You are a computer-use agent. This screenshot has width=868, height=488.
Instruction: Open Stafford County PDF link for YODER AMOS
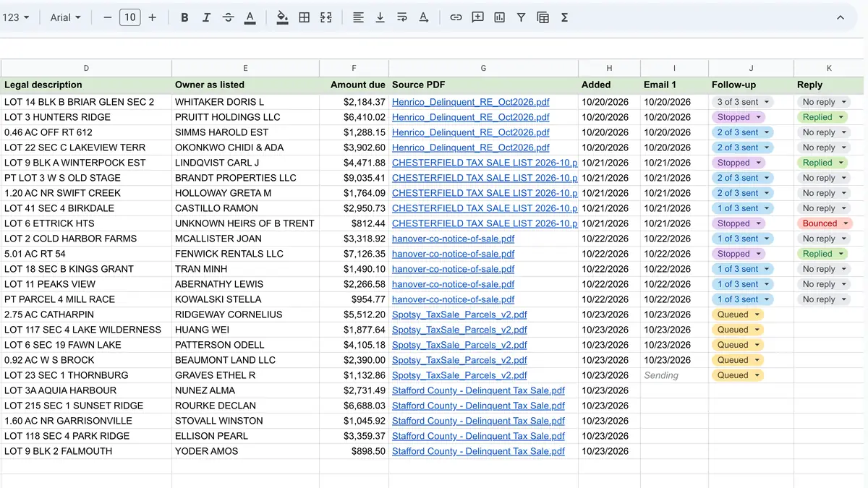tap(478, 451)
